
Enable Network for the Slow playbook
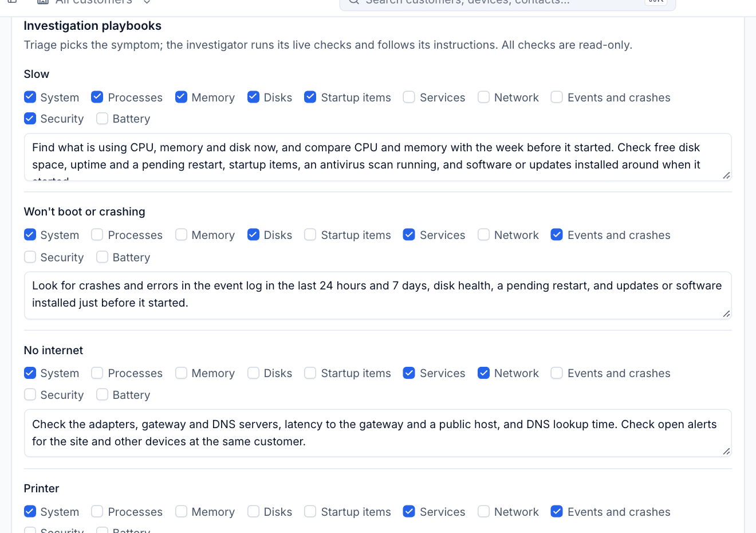[x=484, y=97]
